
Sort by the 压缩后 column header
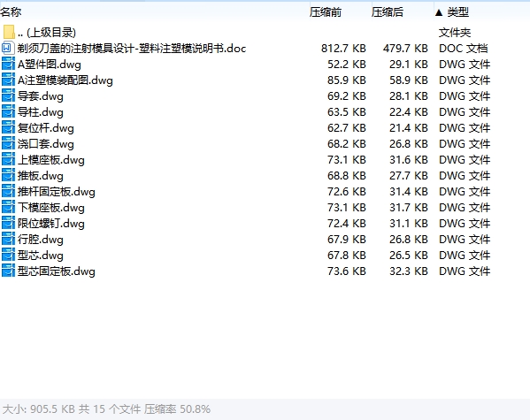[387, 12]
